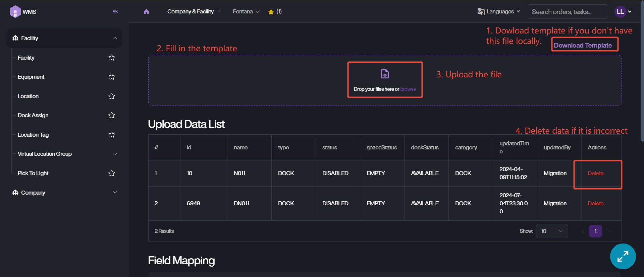
Task: Click the browse link to upload
Action: coord(408,89)
